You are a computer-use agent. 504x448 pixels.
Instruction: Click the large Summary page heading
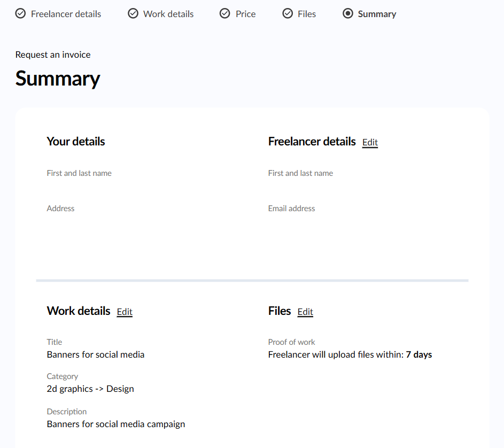pos(58,79)
